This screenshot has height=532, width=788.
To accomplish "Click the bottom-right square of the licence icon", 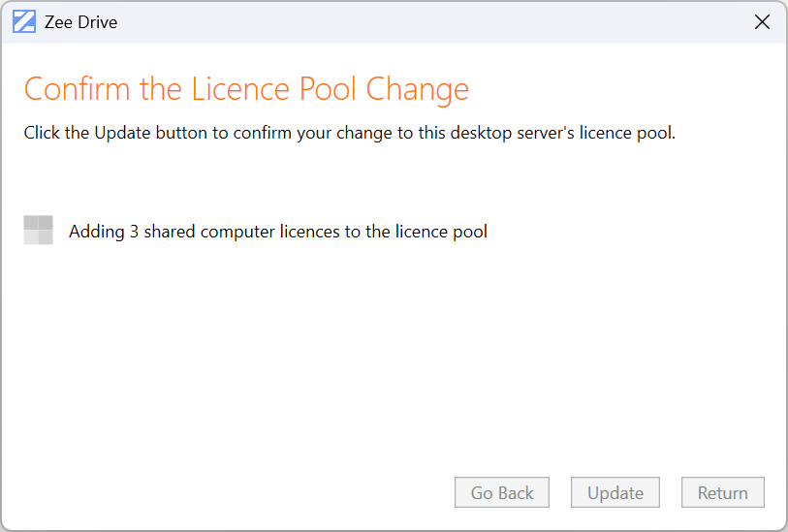I will [x=46, y=238].
